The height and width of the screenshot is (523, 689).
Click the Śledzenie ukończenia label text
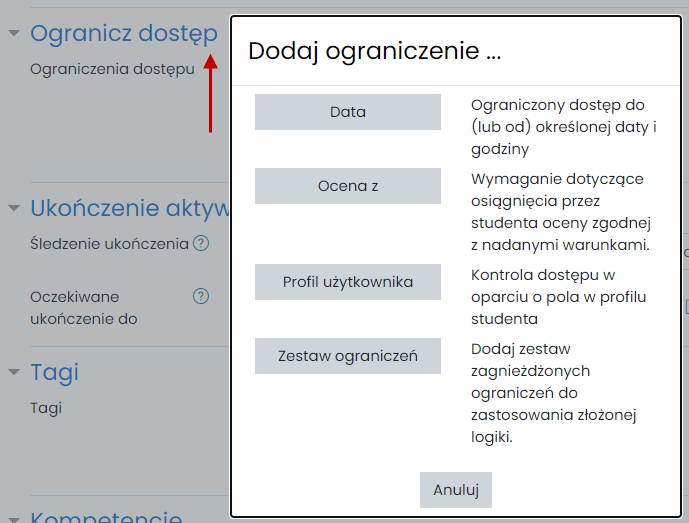coord(109,243)
